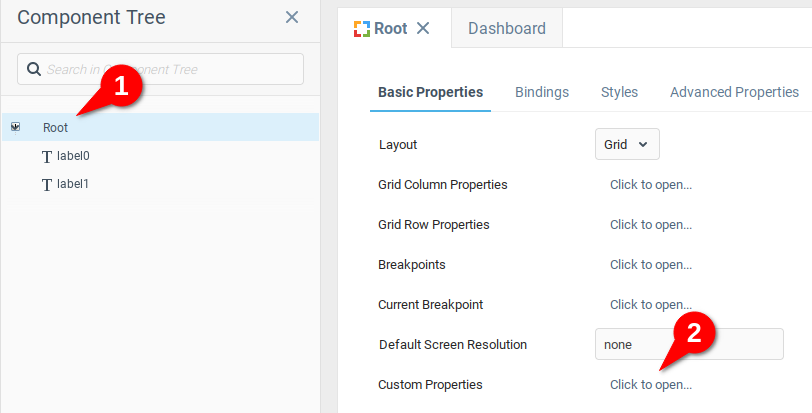Image resolution: width=812 pixels, height=413 pixels.
Task: Switch to the Dashboard tab
Action: point(506,28)
